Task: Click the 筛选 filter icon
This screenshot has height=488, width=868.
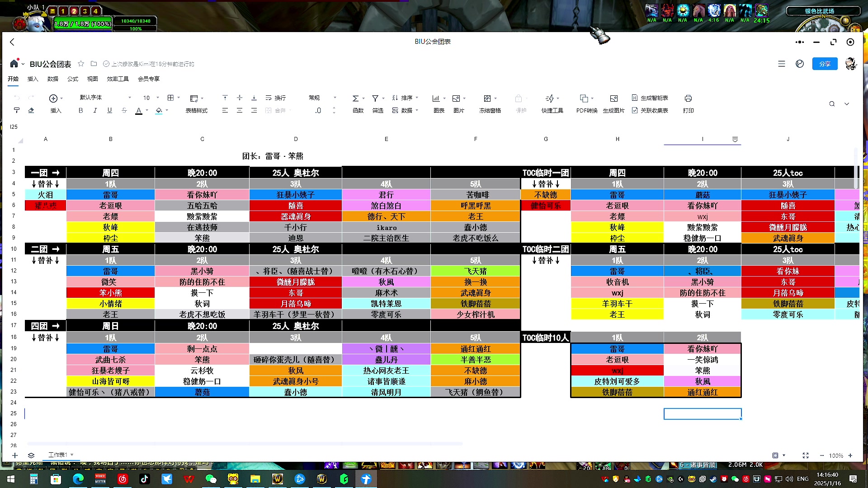Action: point(377,104)
